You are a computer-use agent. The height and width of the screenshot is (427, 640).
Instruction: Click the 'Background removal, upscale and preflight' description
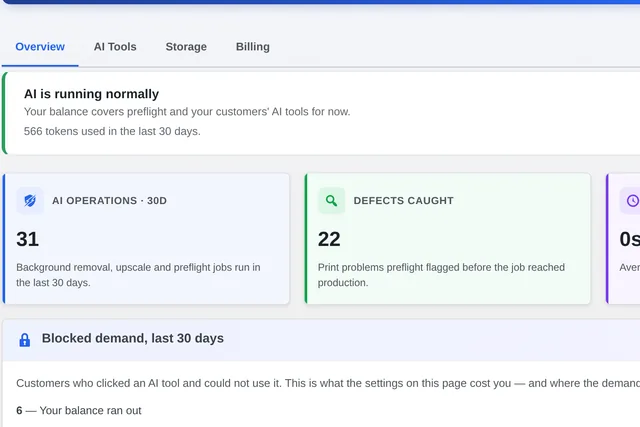click(138, 275)
